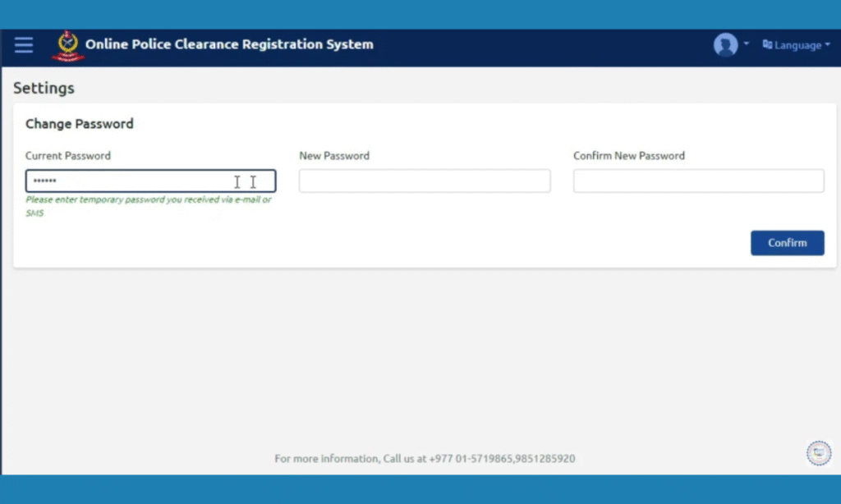Select the translate icon beside Language
Screen dimensions: 841x504
[768, 45]
